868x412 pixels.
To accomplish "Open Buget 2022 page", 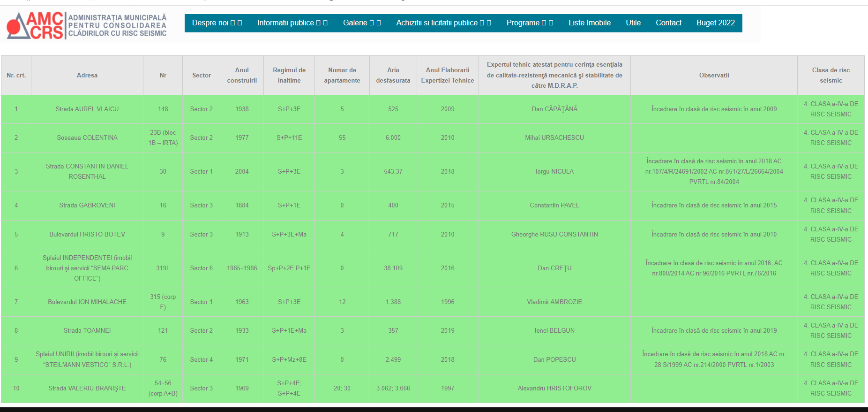I will click(716, 23).
